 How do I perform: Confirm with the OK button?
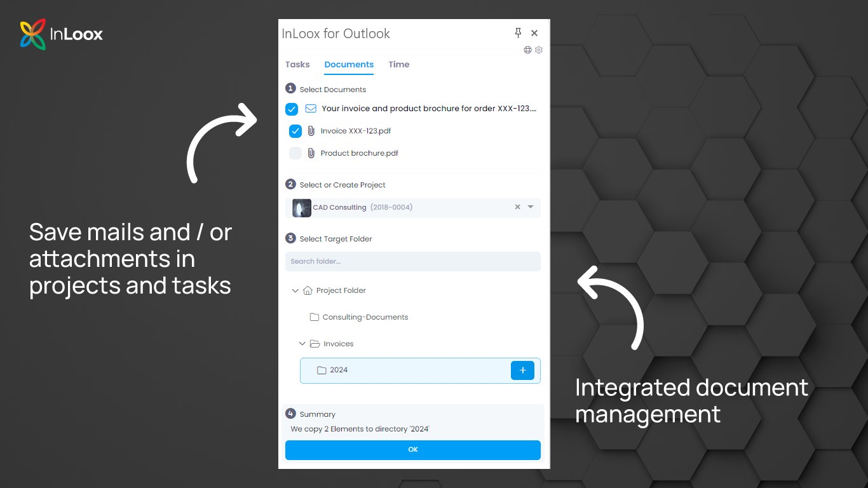413,450
